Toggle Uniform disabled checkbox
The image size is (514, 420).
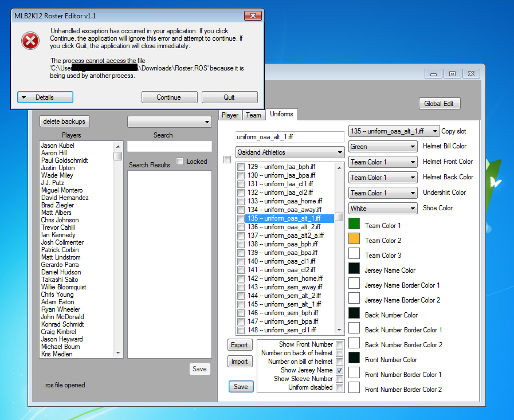coord(340,387)
